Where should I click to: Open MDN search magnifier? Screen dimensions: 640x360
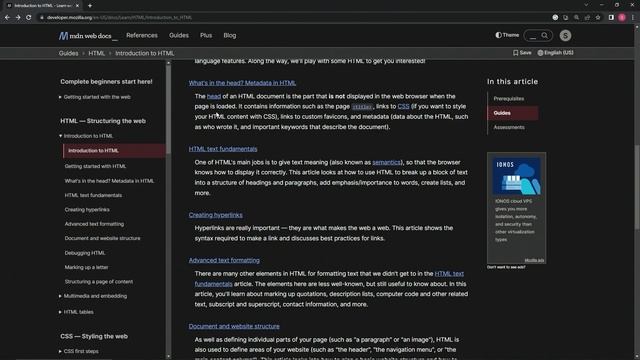click(x=544, y=36)
